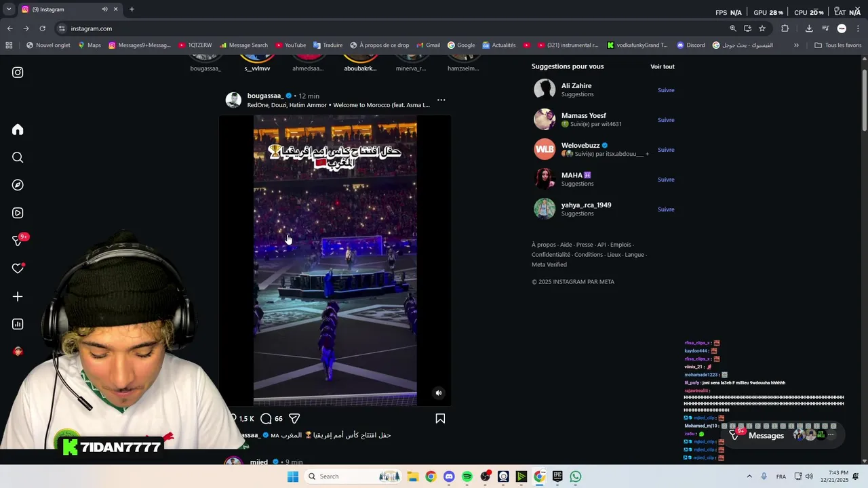Open the Meta Verified footer link
The height and width of the screenshot is (488, 868).
pos(549,265)
